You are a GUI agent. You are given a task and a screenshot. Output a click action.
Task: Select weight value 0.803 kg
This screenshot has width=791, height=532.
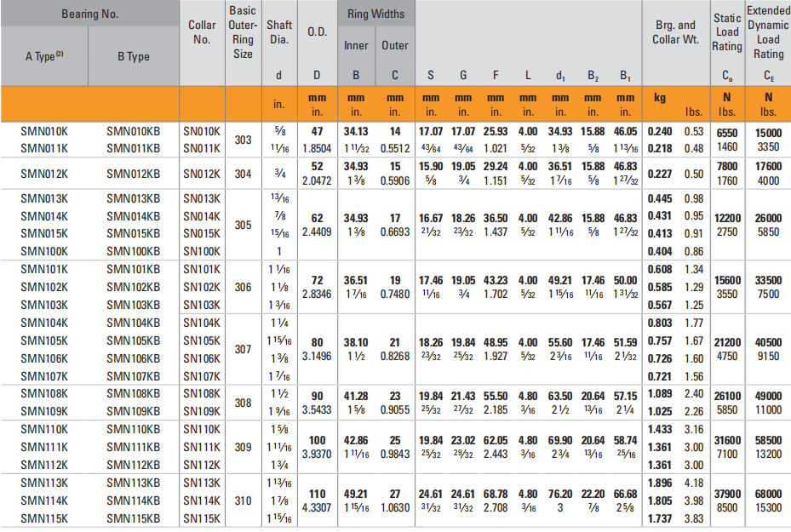[x=660, y=323]
